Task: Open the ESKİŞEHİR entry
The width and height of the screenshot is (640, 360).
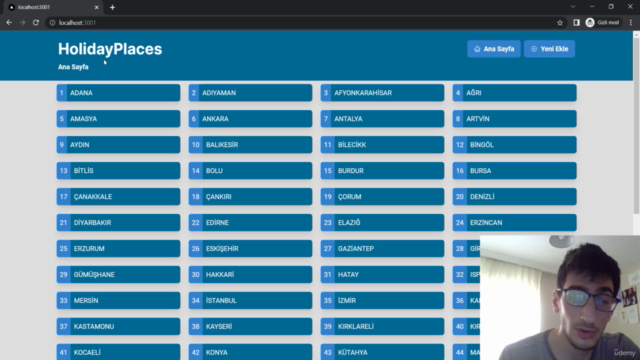Action: (250, 249)
